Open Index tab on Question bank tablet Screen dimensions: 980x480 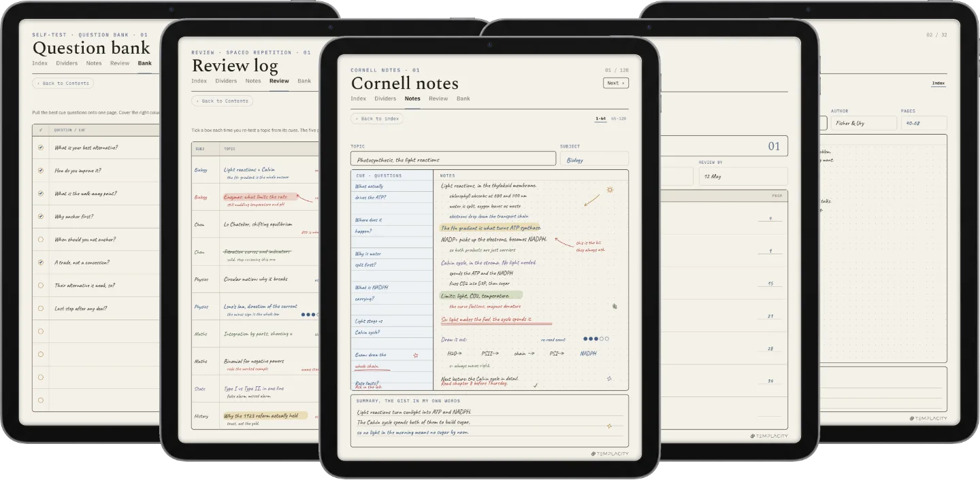point(40,63)
